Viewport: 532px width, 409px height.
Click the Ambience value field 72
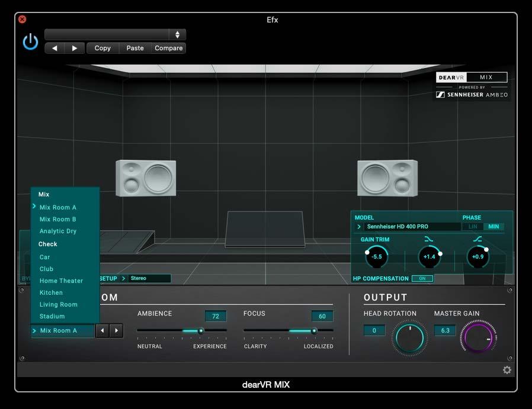[x=216, y=316]
